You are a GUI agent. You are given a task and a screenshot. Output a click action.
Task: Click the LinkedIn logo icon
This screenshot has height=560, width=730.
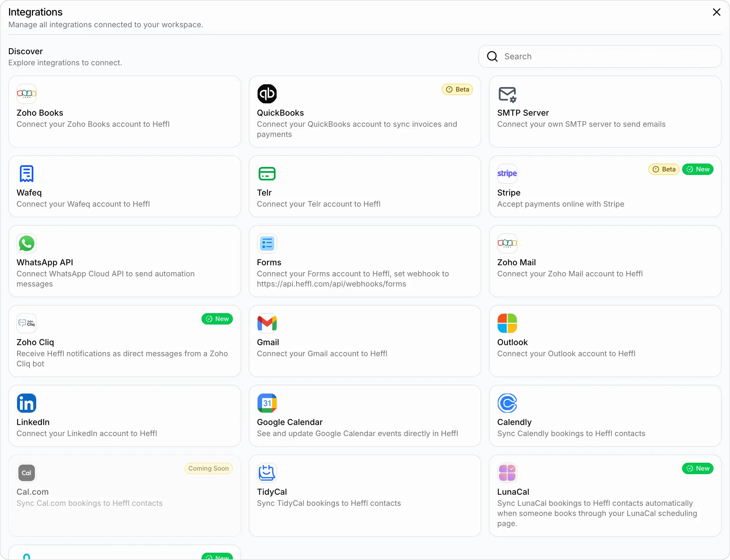click(x=27, y=403)
